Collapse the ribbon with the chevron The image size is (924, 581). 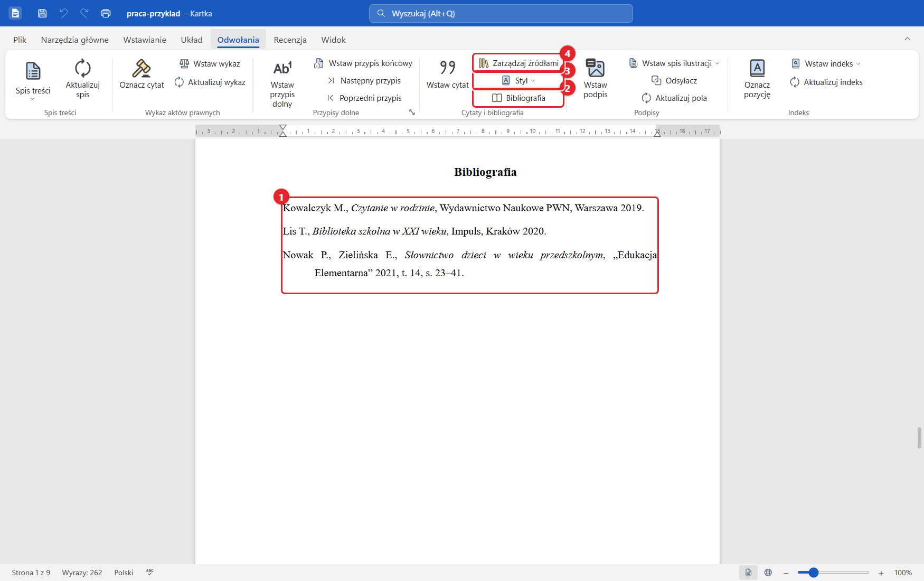pos(907,39)
